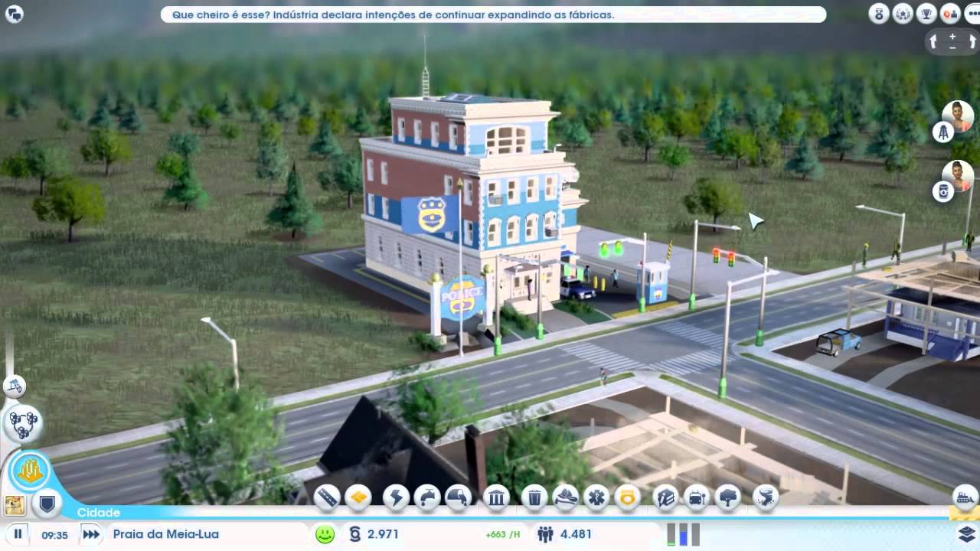Select the Cidade tab label
The image size is (980, 551).
99,513
